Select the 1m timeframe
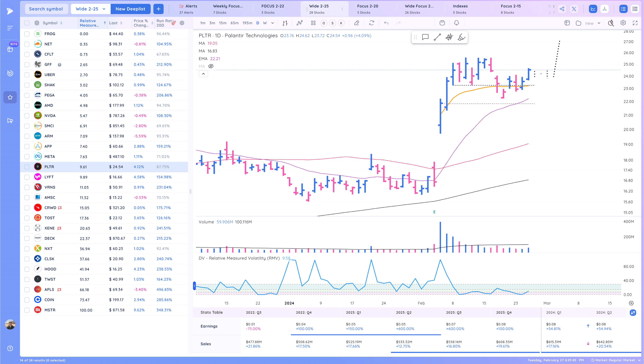This screenshot has width=644, height=364. (x=203, y=23)
